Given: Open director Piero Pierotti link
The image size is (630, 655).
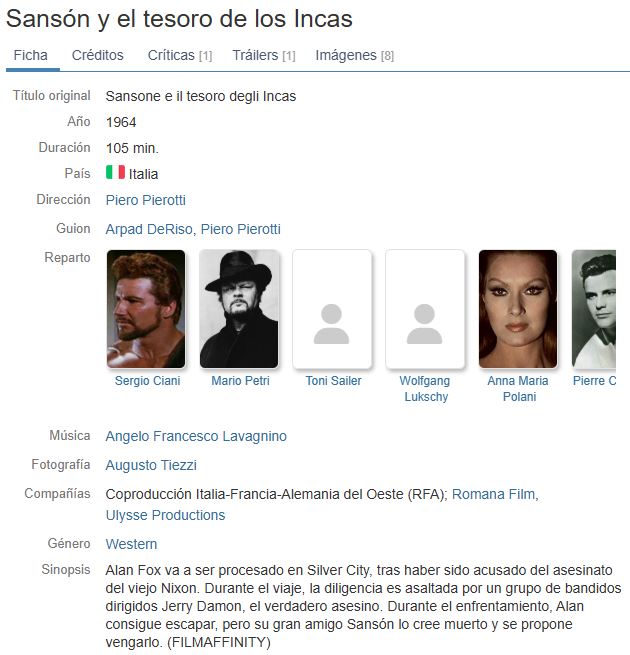Looking at the screenshot, I should (145, 200).
